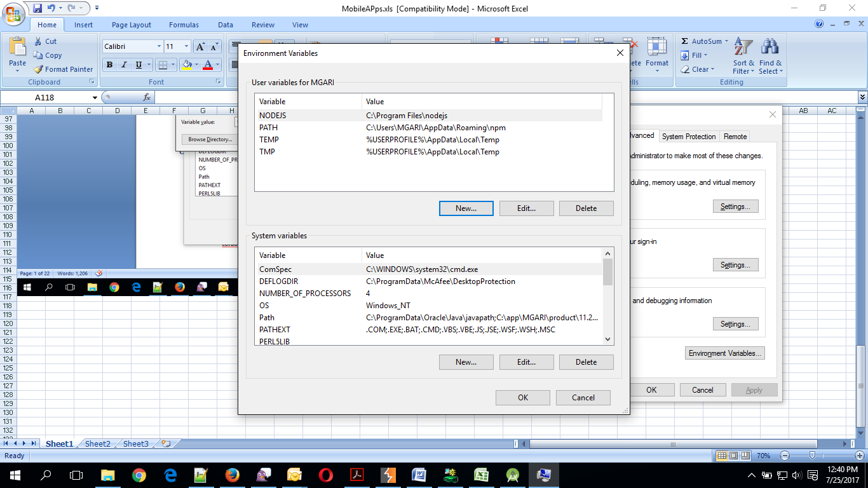Open the Name Box dropdown
Screen dimensions: 868x488
95,97
